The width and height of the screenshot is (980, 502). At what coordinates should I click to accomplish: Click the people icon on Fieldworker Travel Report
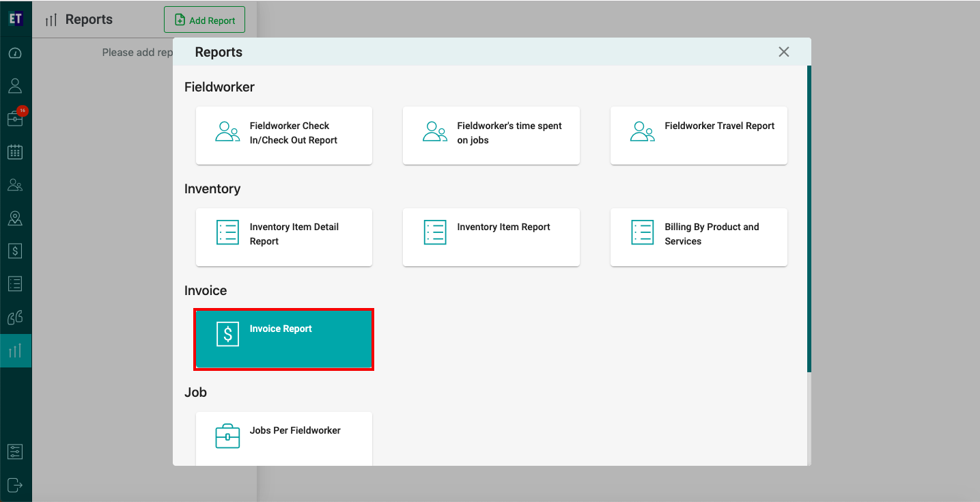[642, 131]
